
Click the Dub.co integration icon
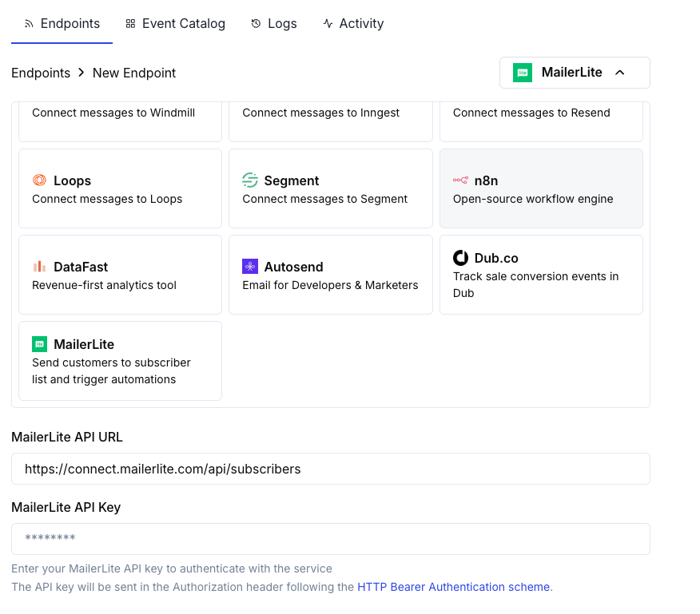click(461, 258)
